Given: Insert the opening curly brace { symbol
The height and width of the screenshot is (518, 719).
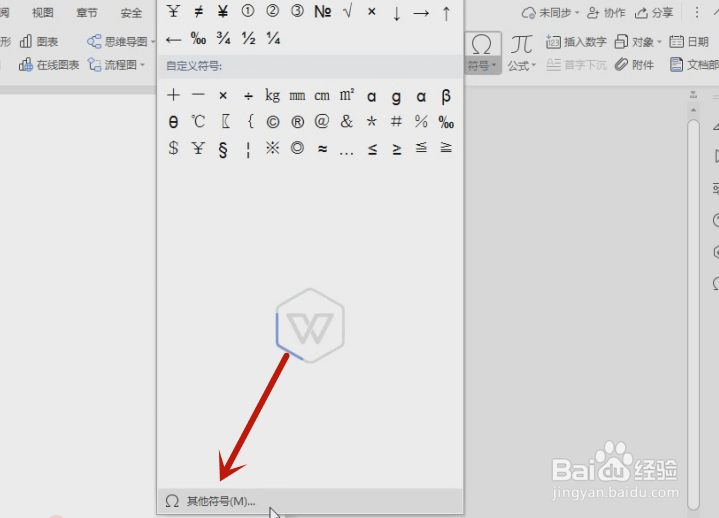Looking at the screenshot, I should tap(250, 121).
